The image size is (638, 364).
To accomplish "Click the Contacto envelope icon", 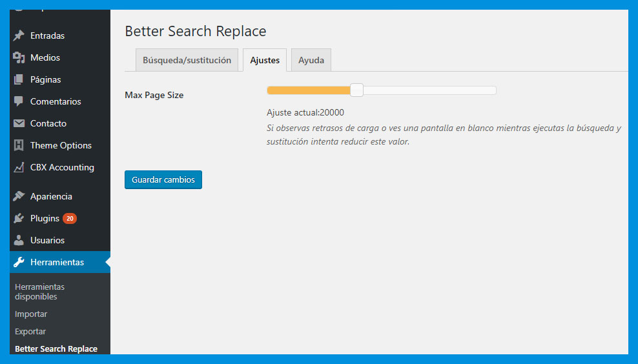I will pyautogui.click(x=19, y=123).
